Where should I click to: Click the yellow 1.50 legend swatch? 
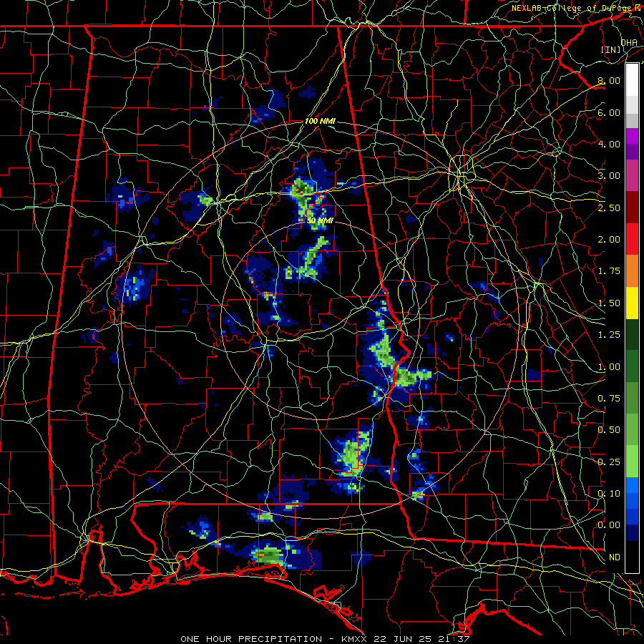tap(632, 303)
